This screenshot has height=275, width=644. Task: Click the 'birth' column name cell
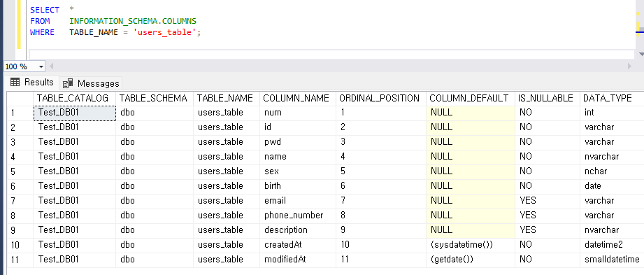[x=298, y=187]
